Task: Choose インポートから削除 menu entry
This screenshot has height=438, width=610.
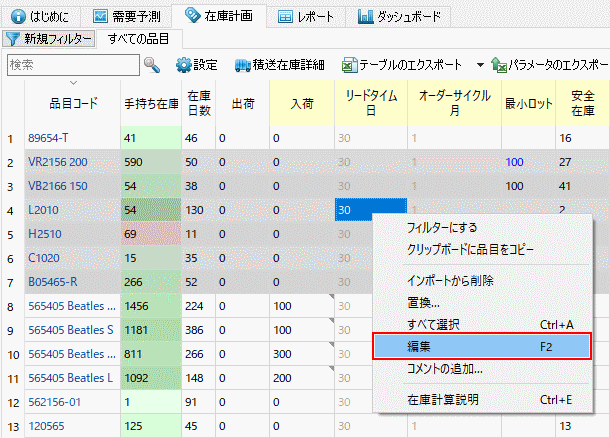Action: [450, 280]
